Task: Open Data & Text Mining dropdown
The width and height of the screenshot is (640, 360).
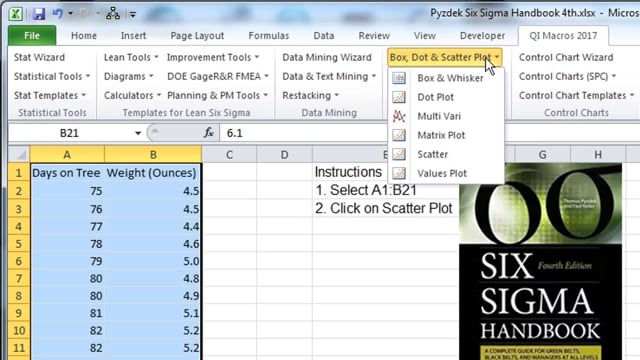Action: (x=329, y=76)
